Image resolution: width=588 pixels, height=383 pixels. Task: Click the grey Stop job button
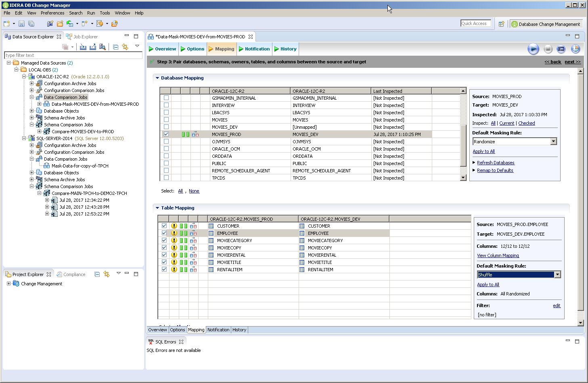point(548,49)
